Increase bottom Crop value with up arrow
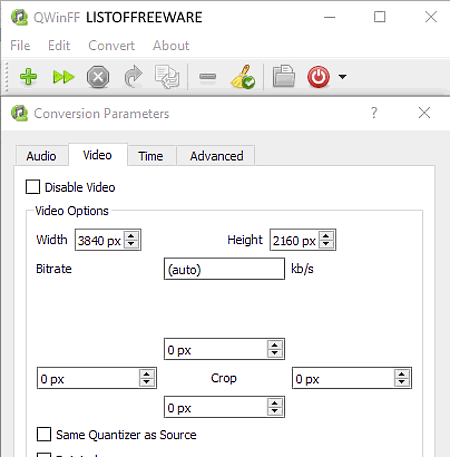Viewport: 450px width, 457px height. (275, 403)
